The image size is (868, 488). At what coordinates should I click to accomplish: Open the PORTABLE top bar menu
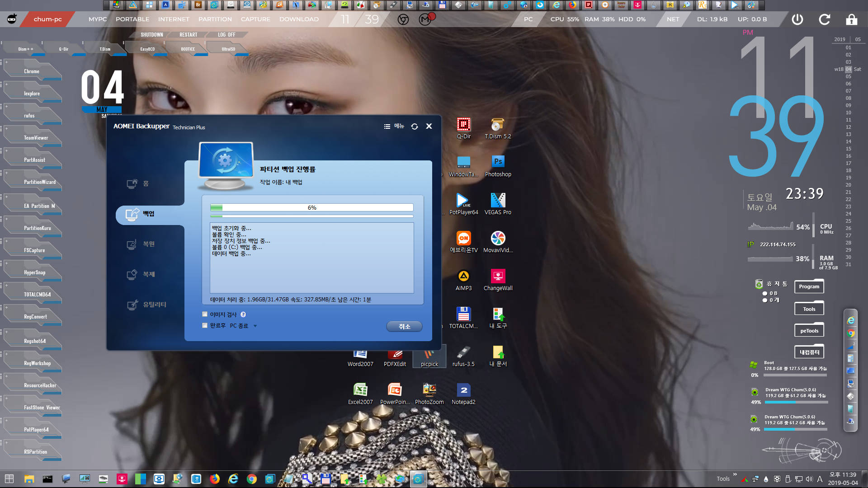[x=132, y=19]
